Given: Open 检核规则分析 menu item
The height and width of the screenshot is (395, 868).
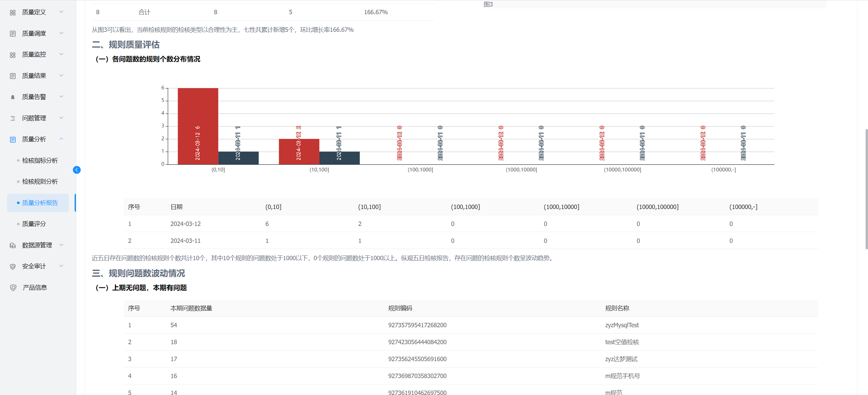Looking at the screenshot, I should pos(40,182).
